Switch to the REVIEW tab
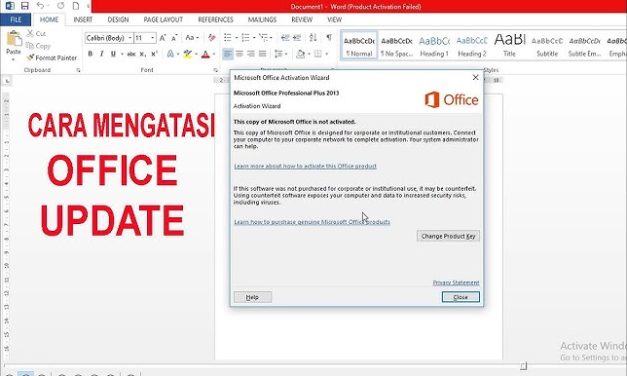This screenshot has height=376, width=627. point(302,20)
